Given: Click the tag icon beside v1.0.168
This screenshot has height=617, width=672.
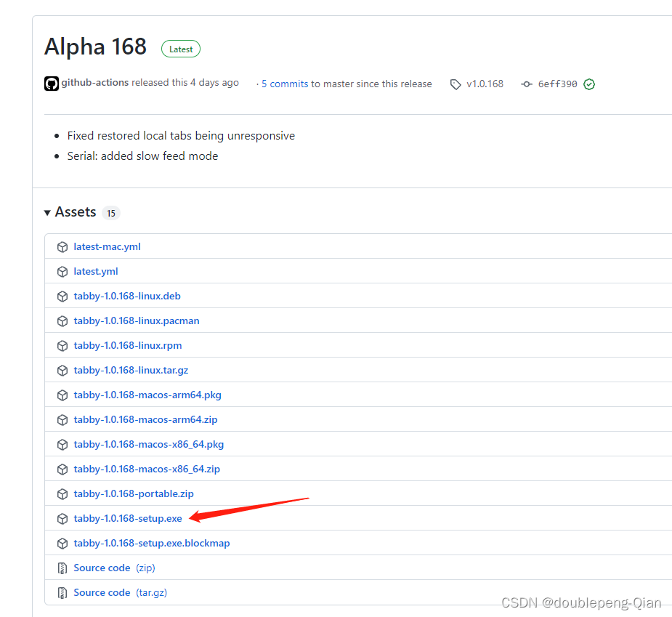Looking at the screenshot, I should pyautogui.click(x=456, y=84).
